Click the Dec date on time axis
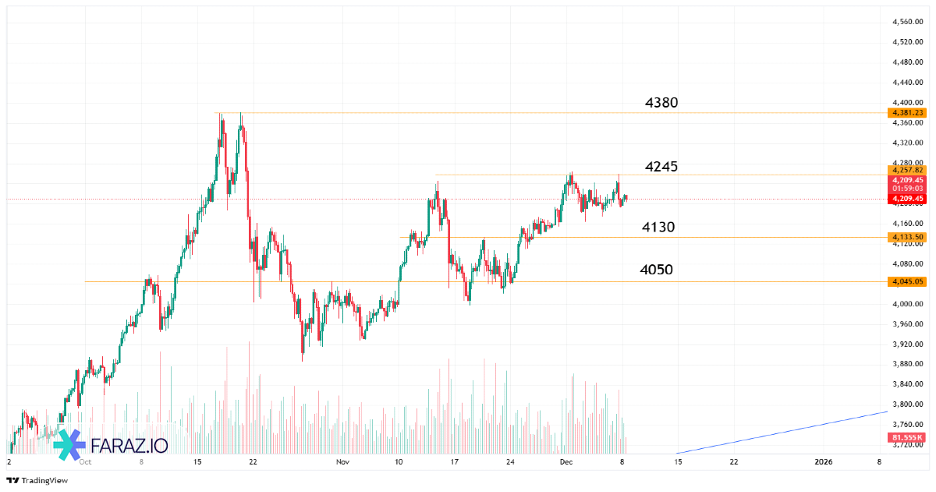 (x=566, y=462)
